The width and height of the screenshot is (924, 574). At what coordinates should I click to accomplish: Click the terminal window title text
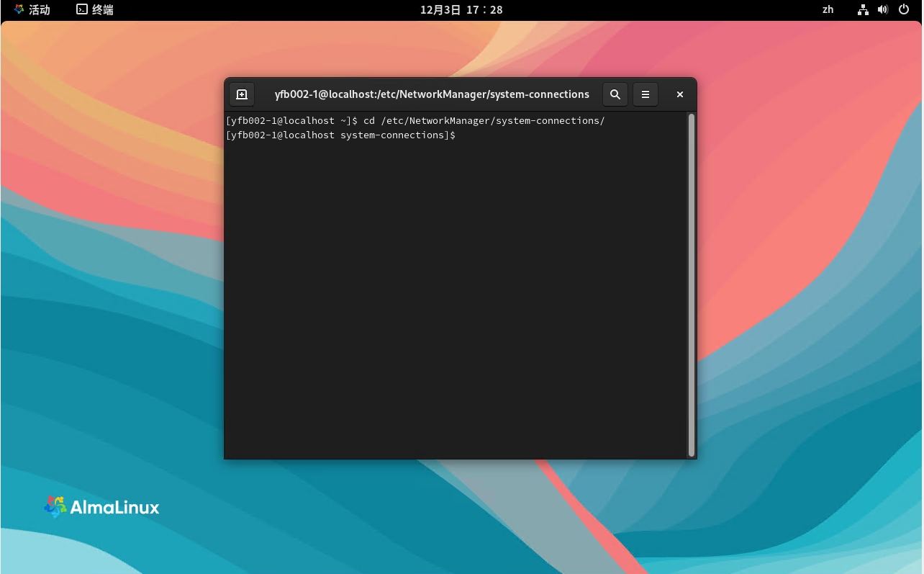point(432,94)
